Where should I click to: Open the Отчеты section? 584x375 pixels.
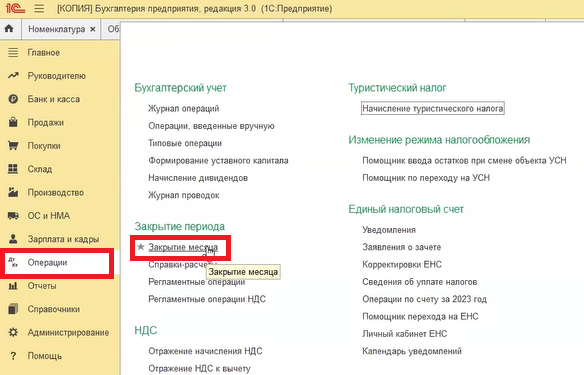pyautogui.click(x=42, y=286)
